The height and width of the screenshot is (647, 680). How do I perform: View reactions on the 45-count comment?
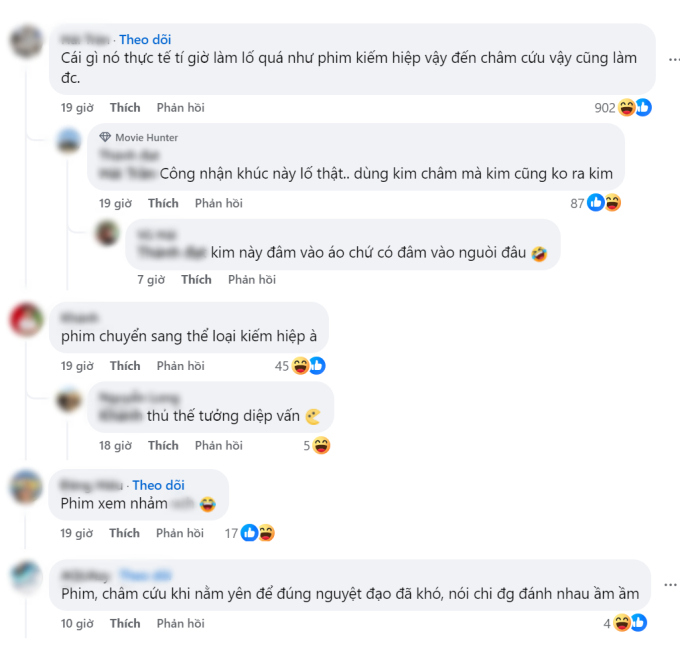tap(308, 366)
